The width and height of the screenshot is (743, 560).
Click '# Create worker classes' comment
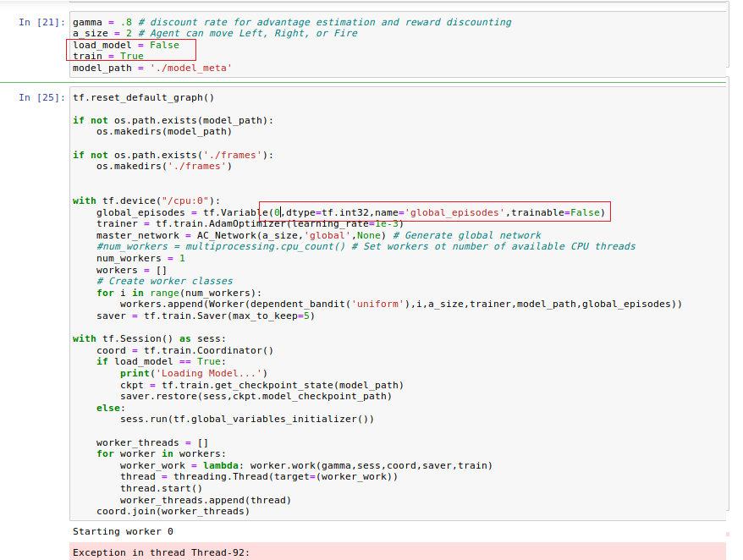coord(164,281)
